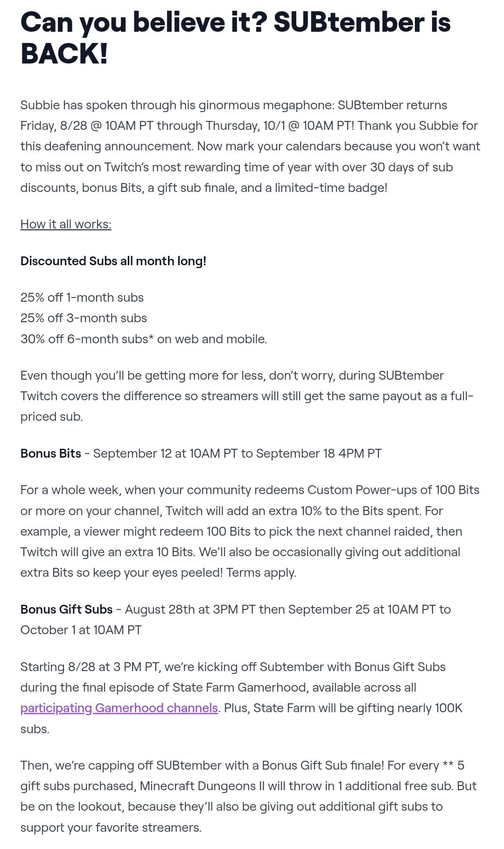Select the 30% off 6-month subs line
Viewport: 504px width, 849px height.
click(144, 339)
